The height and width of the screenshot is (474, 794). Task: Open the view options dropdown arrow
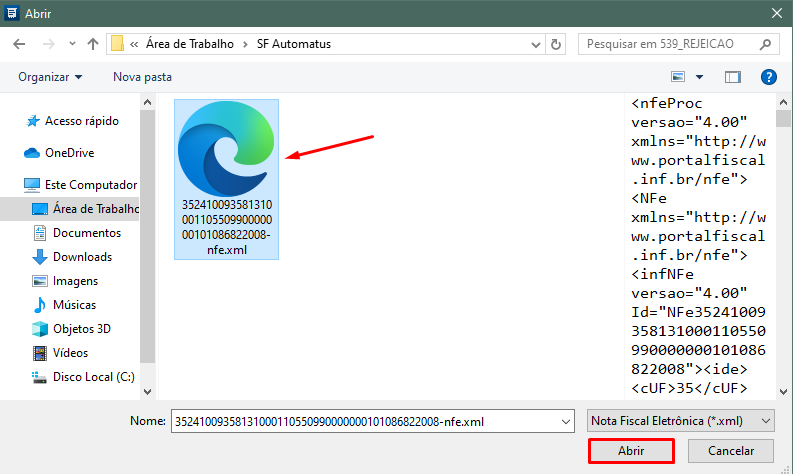[700, 77]
